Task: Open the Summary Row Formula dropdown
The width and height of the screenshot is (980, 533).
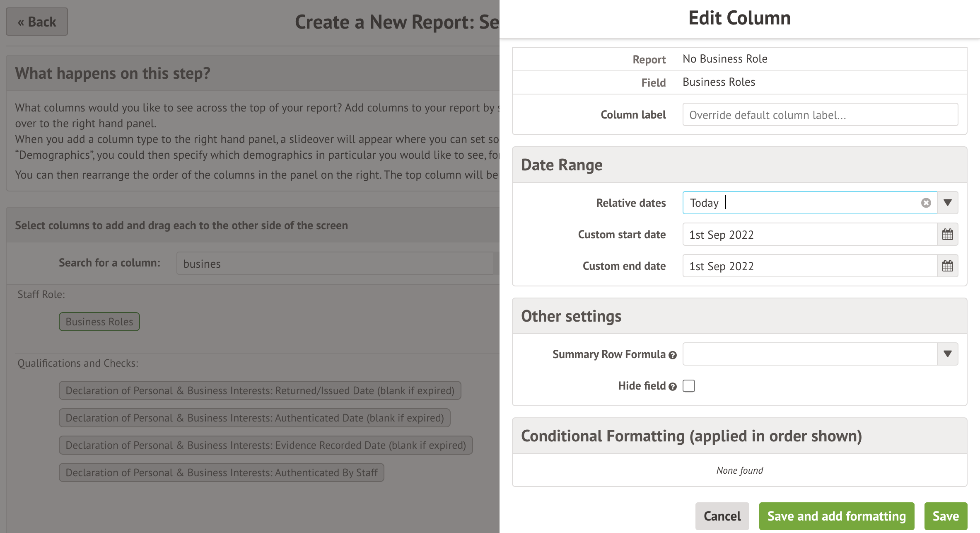Action: coord(947,354)
